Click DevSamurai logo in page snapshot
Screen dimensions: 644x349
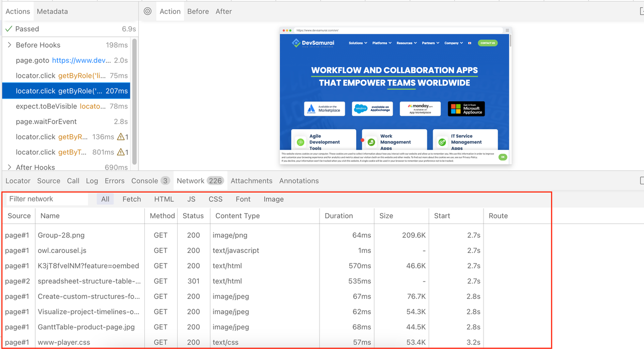[313, 43]
